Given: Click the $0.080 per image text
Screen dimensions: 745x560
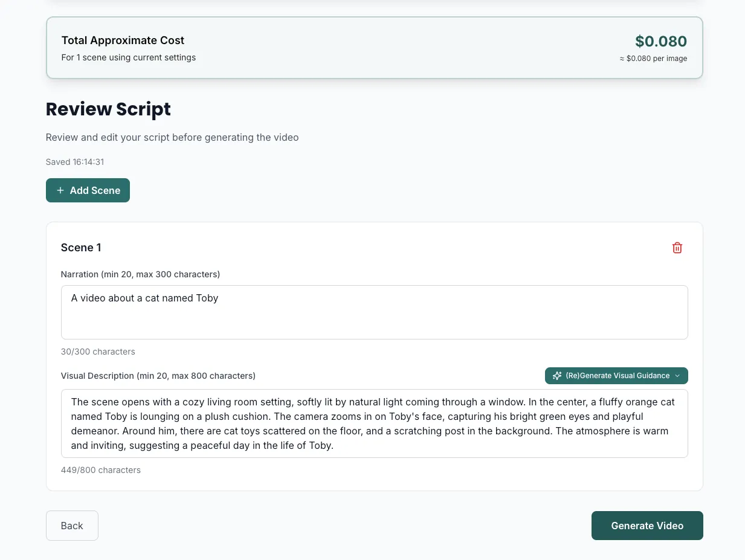Looking at the screenshot, I should 653,59.
